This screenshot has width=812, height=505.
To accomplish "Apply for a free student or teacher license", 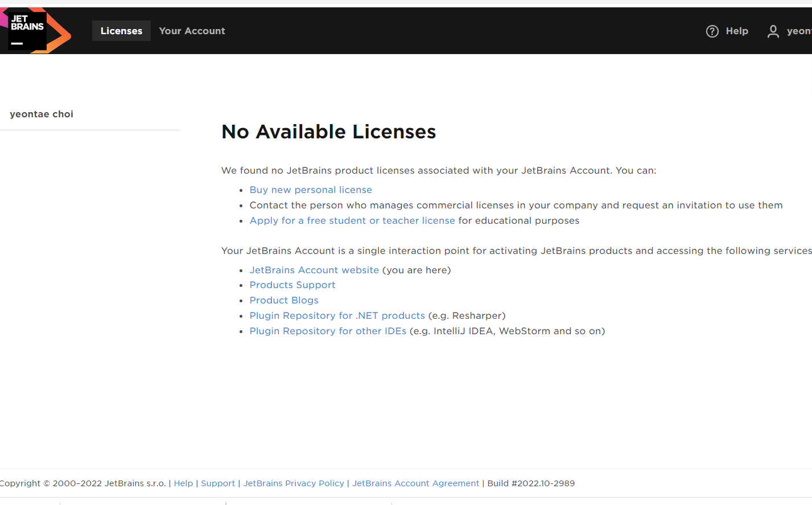I will click(352, 220).
